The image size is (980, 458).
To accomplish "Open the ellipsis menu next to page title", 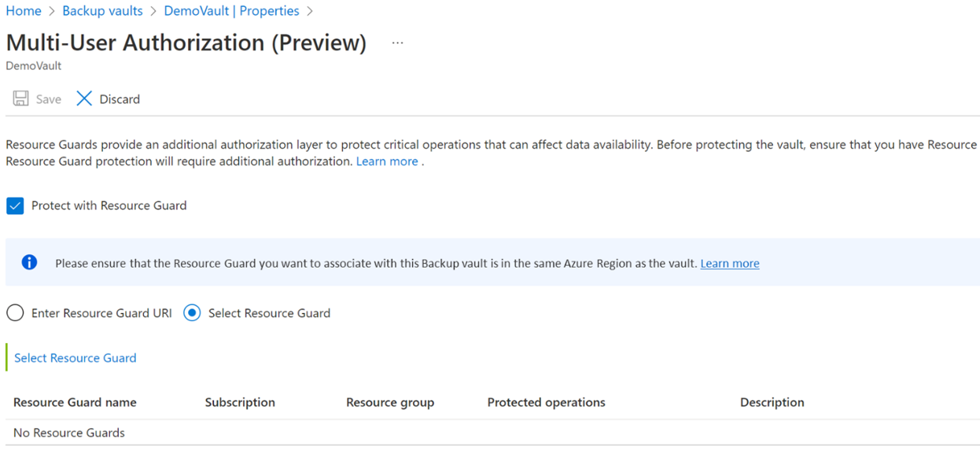I will [397, 42].
